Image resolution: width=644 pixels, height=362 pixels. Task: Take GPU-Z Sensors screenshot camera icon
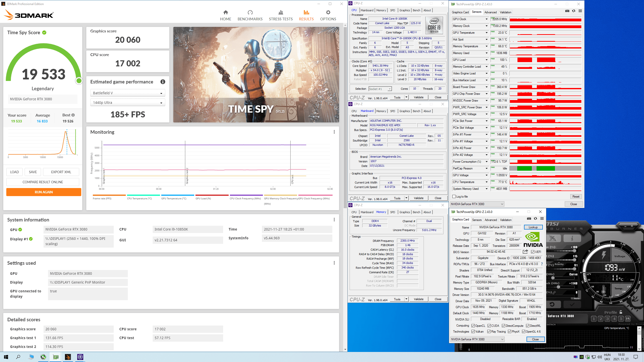(x=567, y=11)
